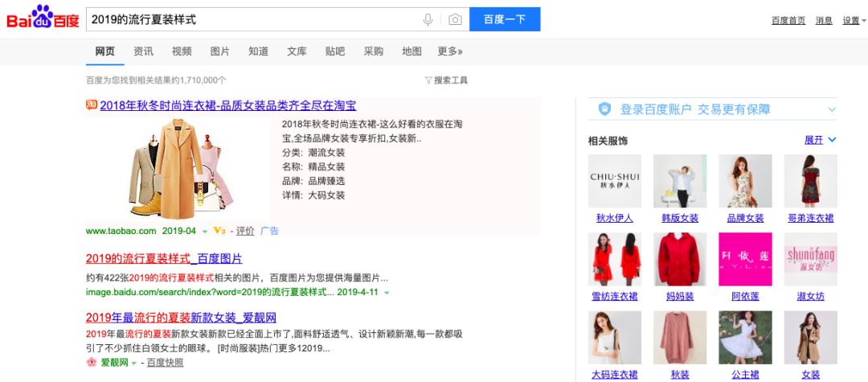This screenshot has width=868, height=382.
Task: Switch to the 图片 tab
Action: 219,51
